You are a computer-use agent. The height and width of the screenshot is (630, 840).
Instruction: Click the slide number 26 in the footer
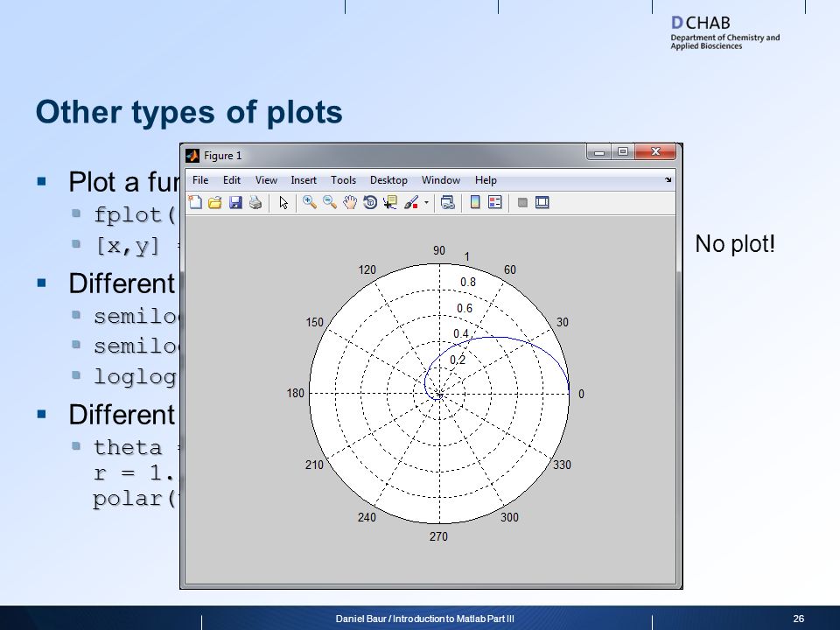pos(798,619)
